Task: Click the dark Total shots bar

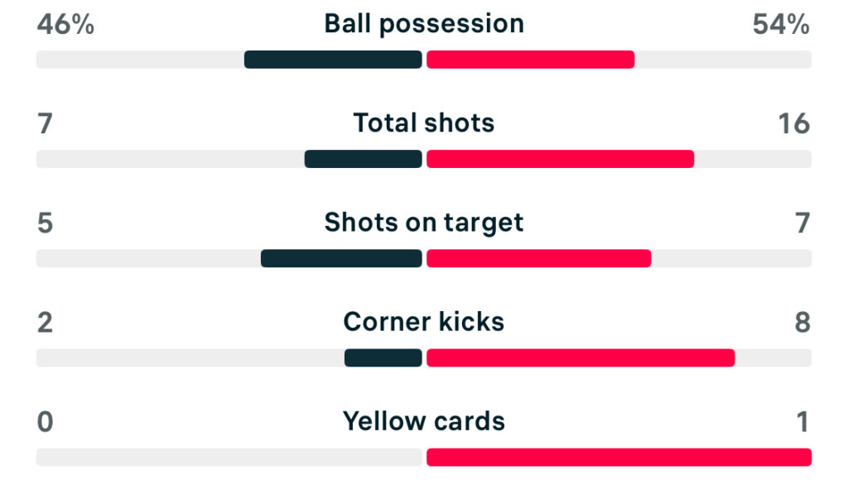Action: 363,159
